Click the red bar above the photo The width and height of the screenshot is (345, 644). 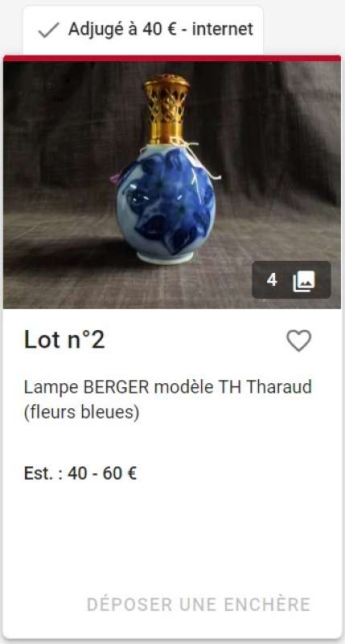[172, 58]
